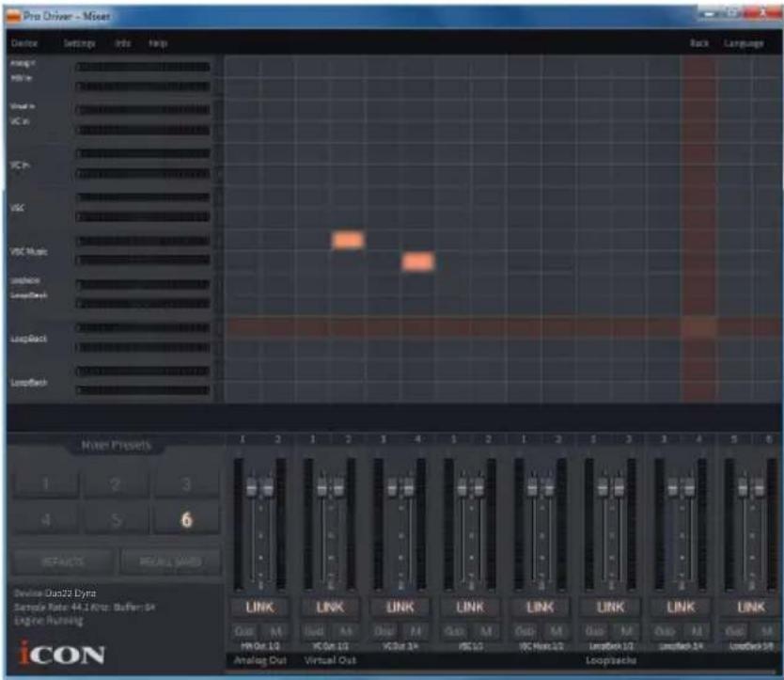Open the Language menu

pyautogui.click(x=744, y=44)
